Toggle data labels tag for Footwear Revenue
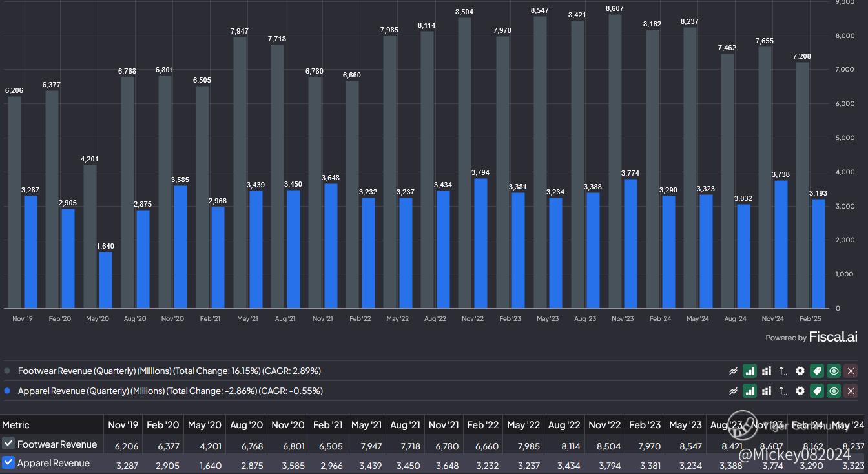 click(817, 371)
